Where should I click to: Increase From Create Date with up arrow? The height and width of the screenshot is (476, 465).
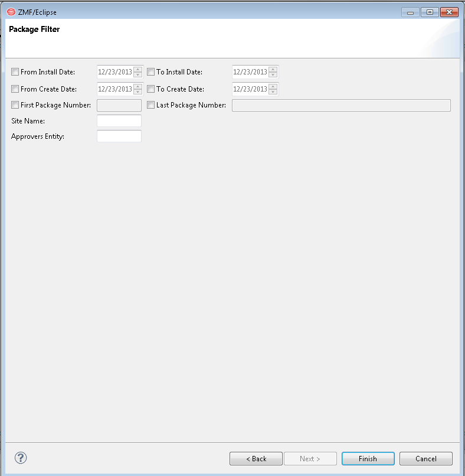(x=137, y=86)
